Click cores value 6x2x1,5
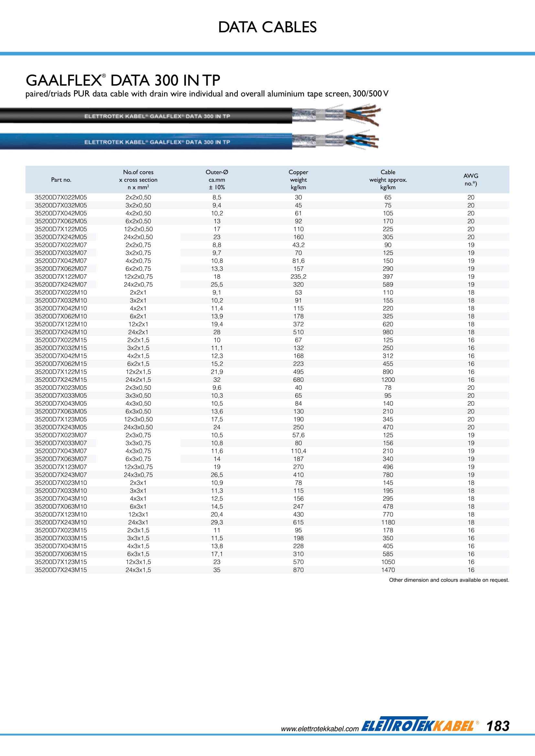535x756 pixels. point(138,364)
